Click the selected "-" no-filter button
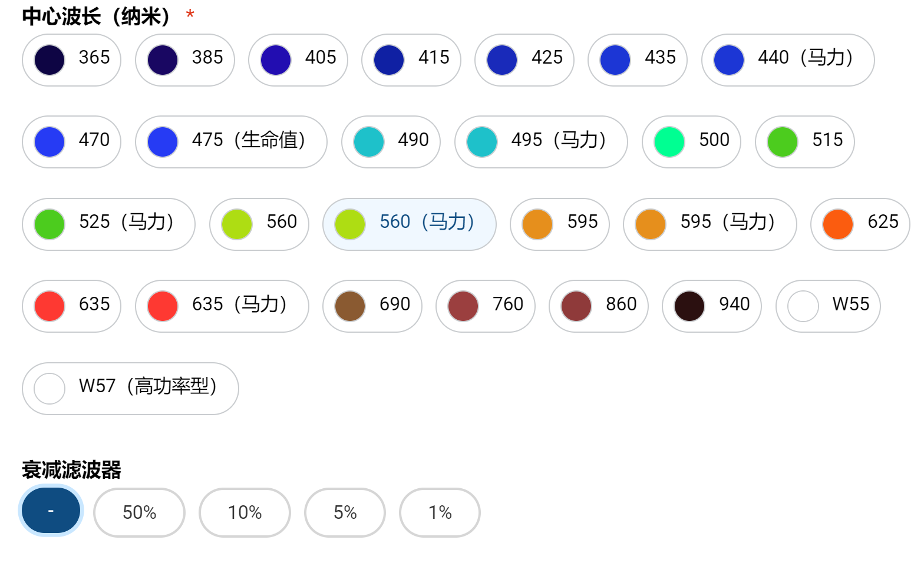 (51, 511)
